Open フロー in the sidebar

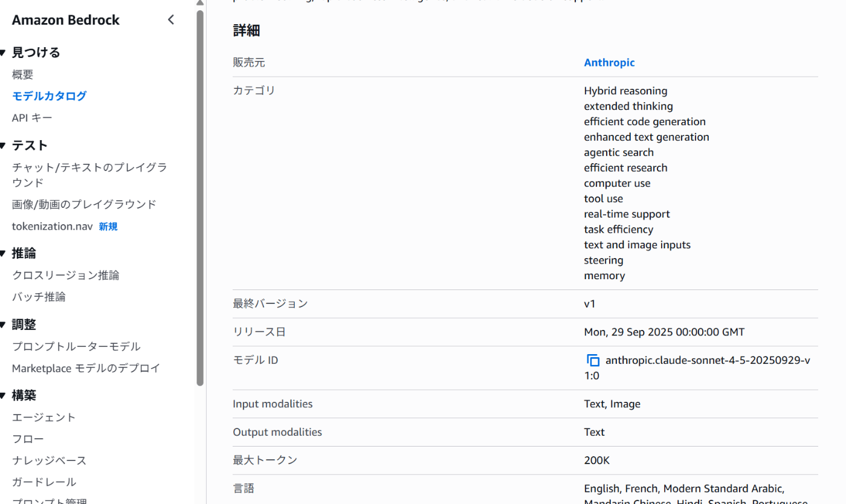point(28,439)
